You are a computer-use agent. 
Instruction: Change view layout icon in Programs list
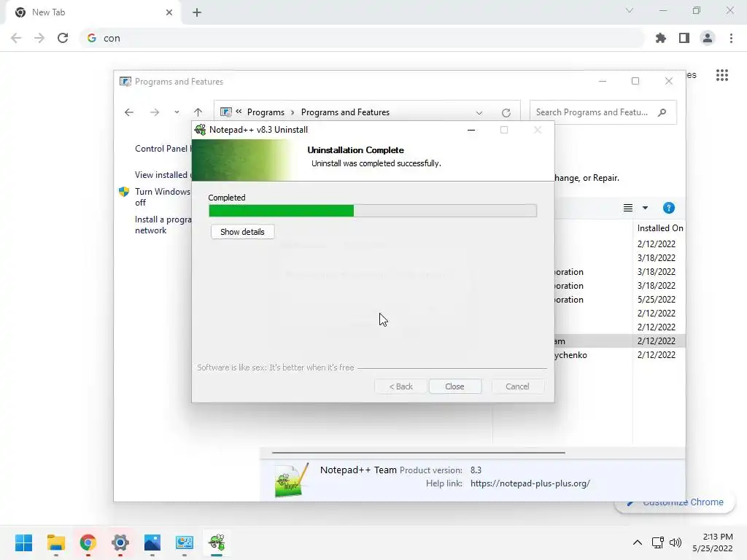(628, 208)
